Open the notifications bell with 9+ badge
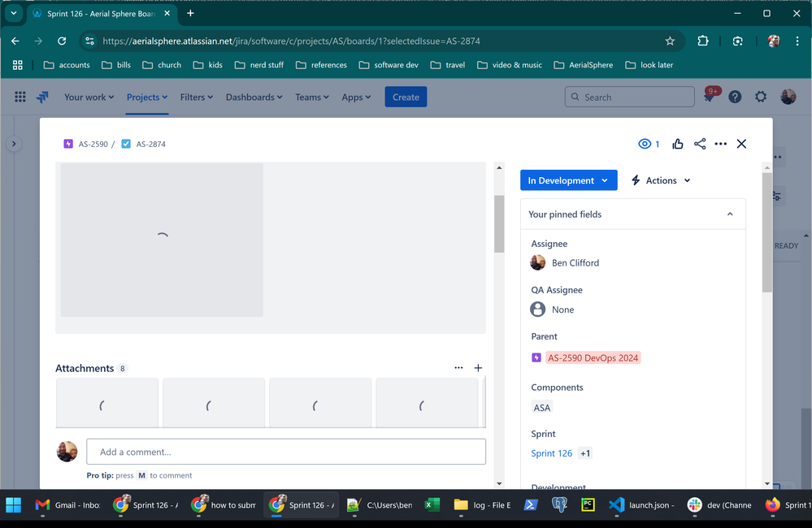812x528 pixels. pyautogui.click(x=710, y=97)
